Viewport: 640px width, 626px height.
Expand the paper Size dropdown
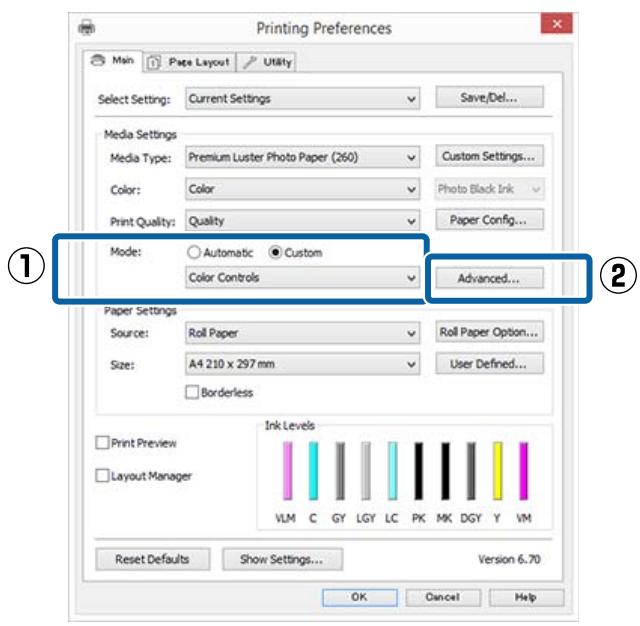(302, 364)
